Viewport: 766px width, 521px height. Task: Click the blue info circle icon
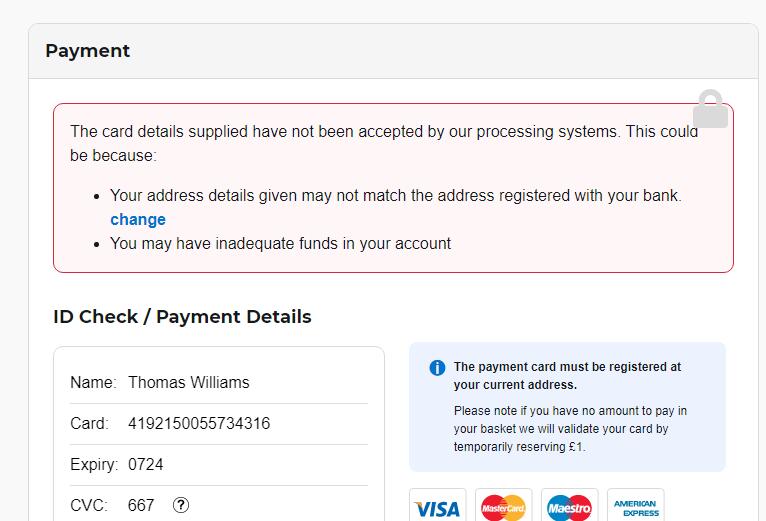[437, 368]
